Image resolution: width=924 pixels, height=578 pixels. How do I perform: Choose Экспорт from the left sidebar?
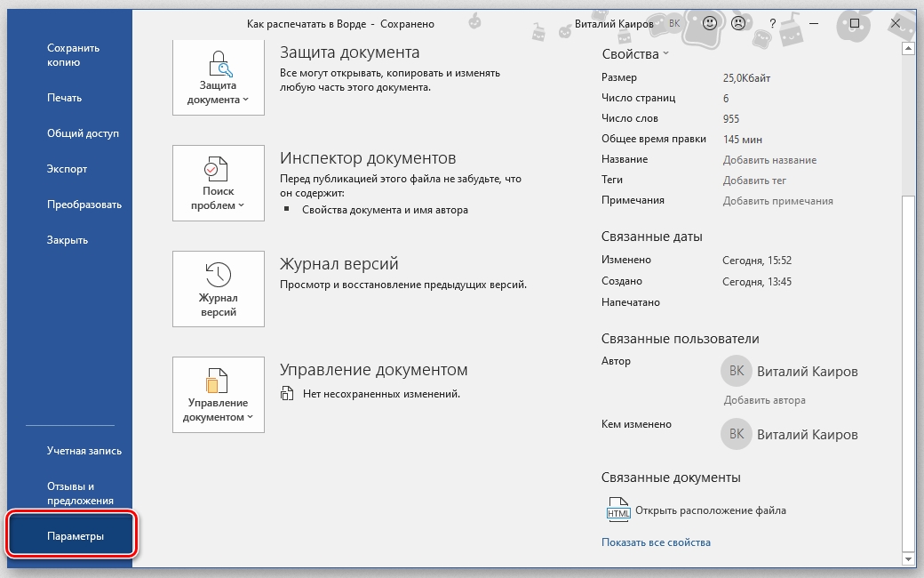(67, 169)
